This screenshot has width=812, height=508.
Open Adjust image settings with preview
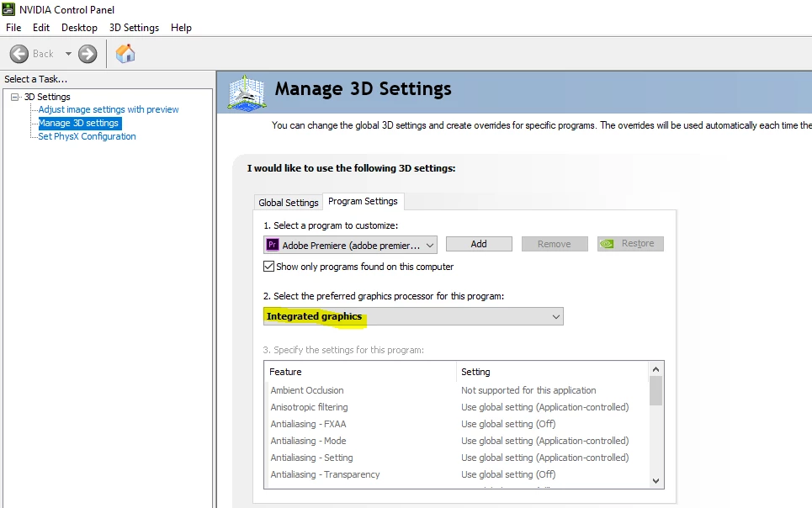click(109, 109)
